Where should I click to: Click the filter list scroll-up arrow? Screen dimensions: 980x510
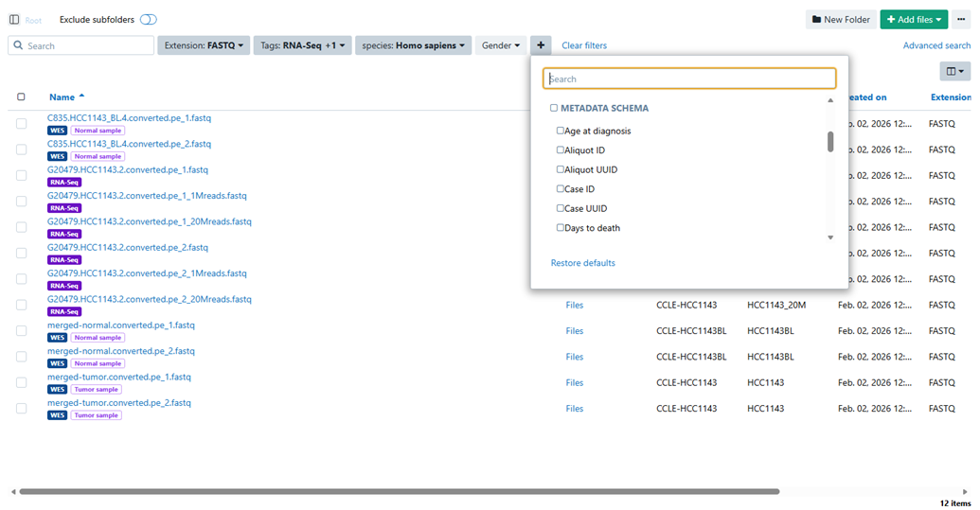point(830,100)
